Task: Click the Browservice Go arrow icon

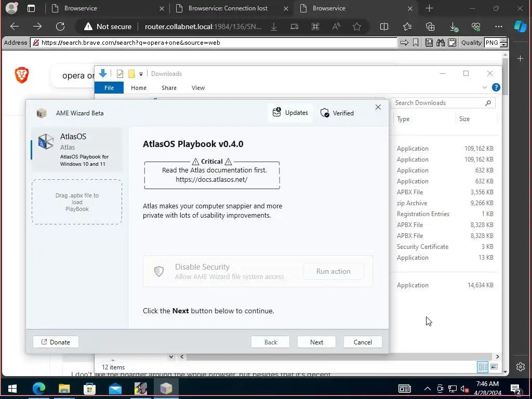Action: pyautogui.click(x=404, y=43)
